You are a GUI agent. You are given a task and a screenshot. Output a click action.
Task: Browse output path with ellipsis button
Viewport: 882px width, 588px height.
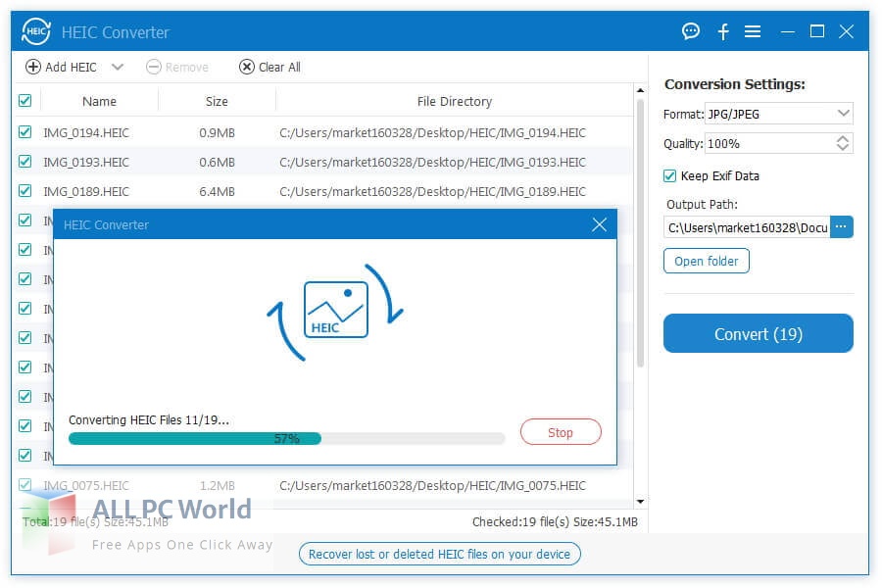(842, 227)
